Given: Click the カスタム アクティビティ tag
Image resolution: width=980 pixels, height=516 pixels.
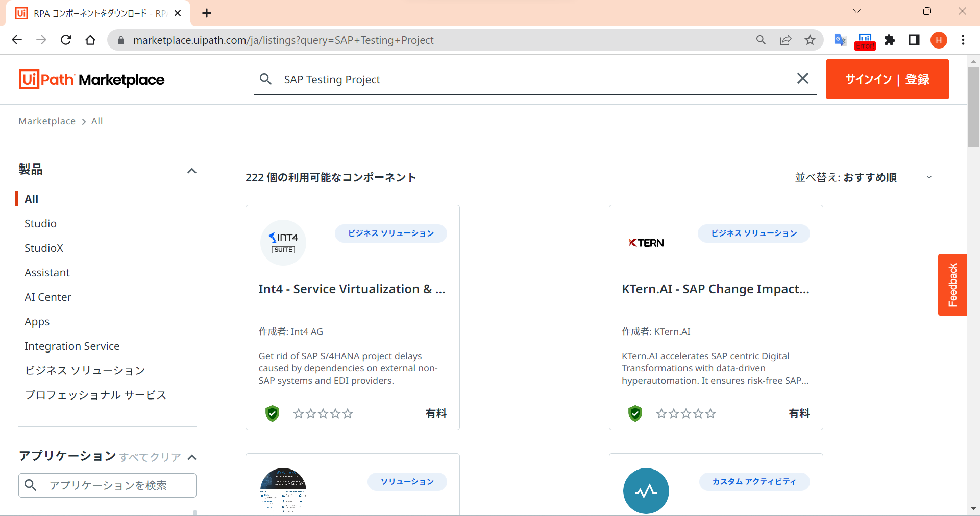Looking at the screenshot, I should coord(754,482).
